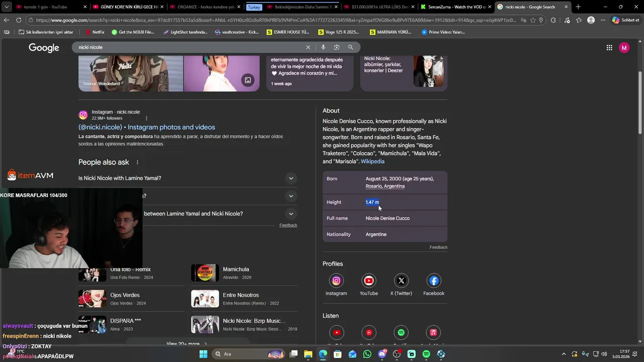The width and height of the screenshot is (644, 362).
Task: Open Facebook profile icon under Profiles
Action: [434, 281]
